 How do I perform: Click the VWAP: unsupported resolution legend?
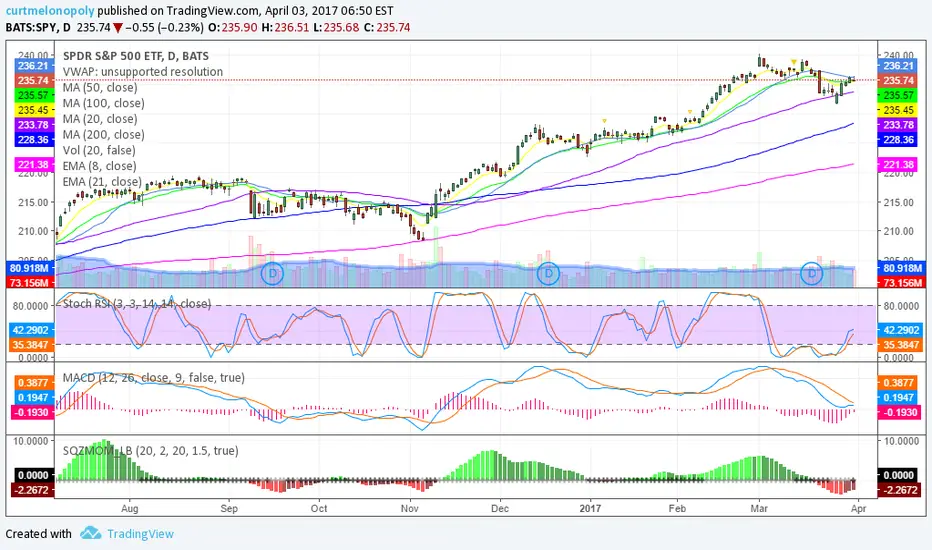143,71
